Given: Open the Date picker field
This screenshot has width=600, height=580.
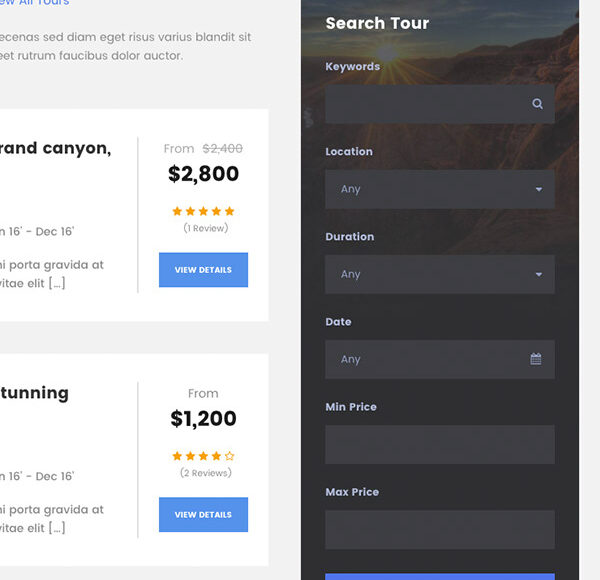Looking at the screenshot, I should pos(430,359).
